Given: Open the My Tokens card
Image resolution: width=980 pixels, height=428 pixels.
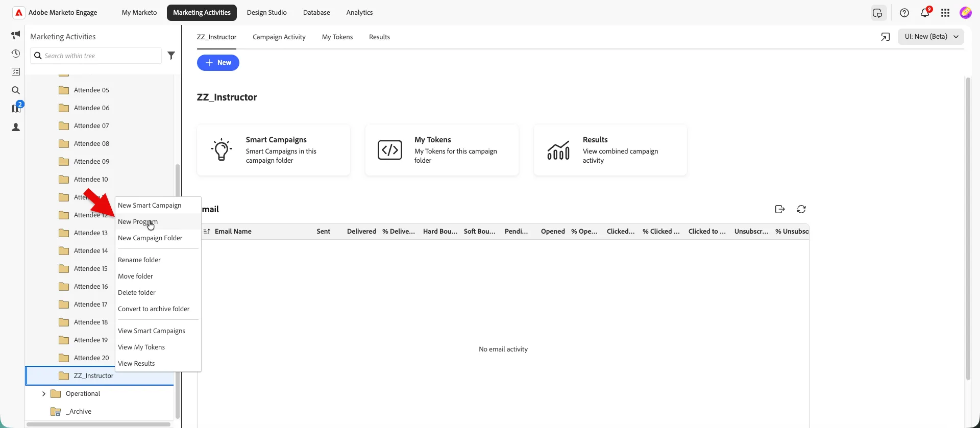Looking at the screenshot, I should click(x=442, y=150).
